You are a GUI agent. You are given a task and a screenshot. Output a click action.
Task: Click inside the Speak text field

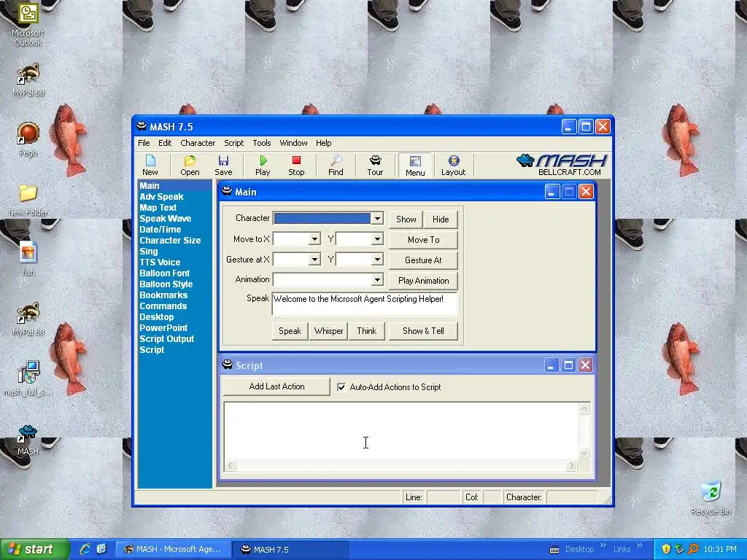(365, 304)
